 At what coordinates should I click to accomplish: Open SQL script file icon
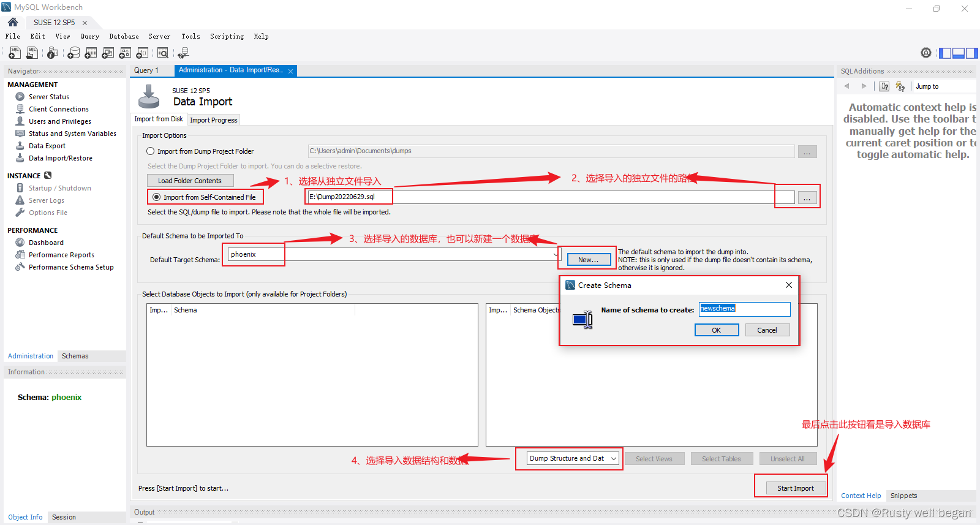(32, 53)
